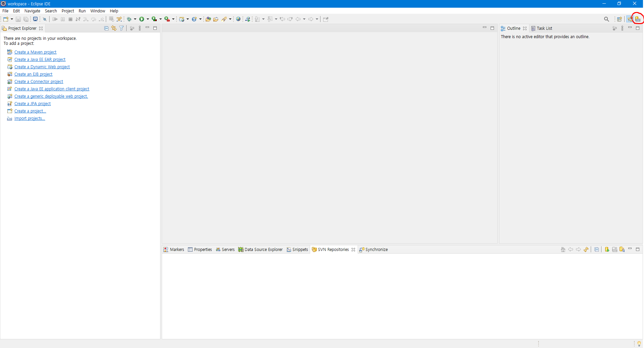Expand the Search icon dropdown arrow
Viewport: 644px width, 348px height.
[230, 19]
